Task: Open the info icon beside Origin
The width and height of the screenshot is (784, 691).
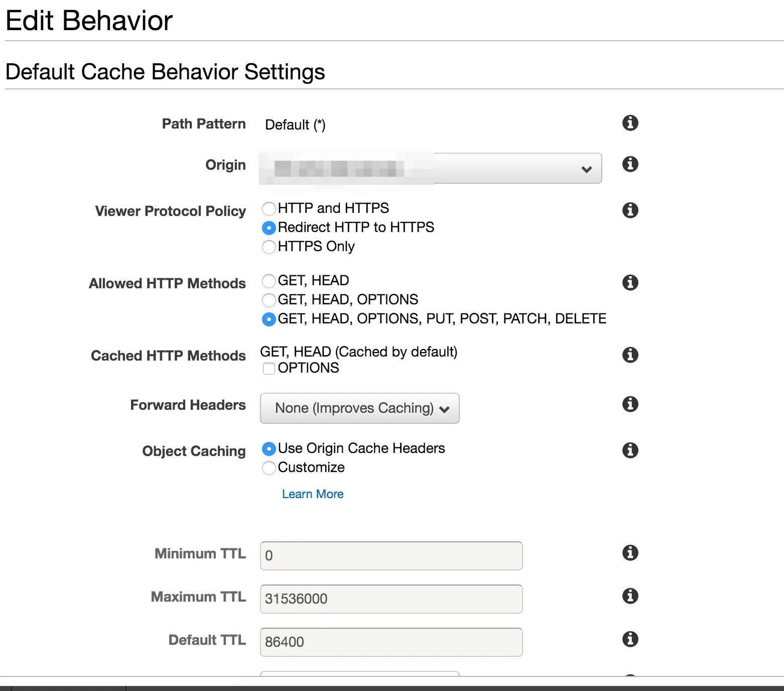Action: coord(630,164)
